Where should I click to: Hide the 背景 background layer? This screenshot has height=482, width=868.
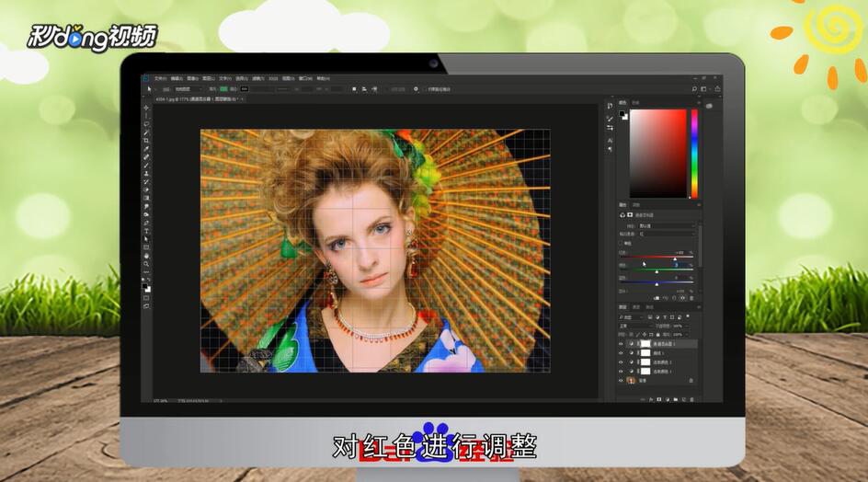pyautogui.click(x=621, y=381)
